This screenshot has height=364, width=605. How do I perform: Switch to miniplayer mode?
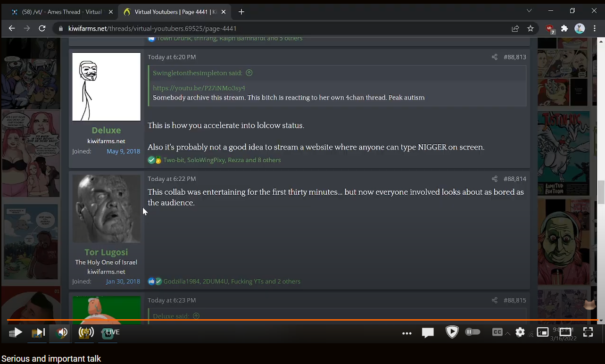click(x=543, y=332)
